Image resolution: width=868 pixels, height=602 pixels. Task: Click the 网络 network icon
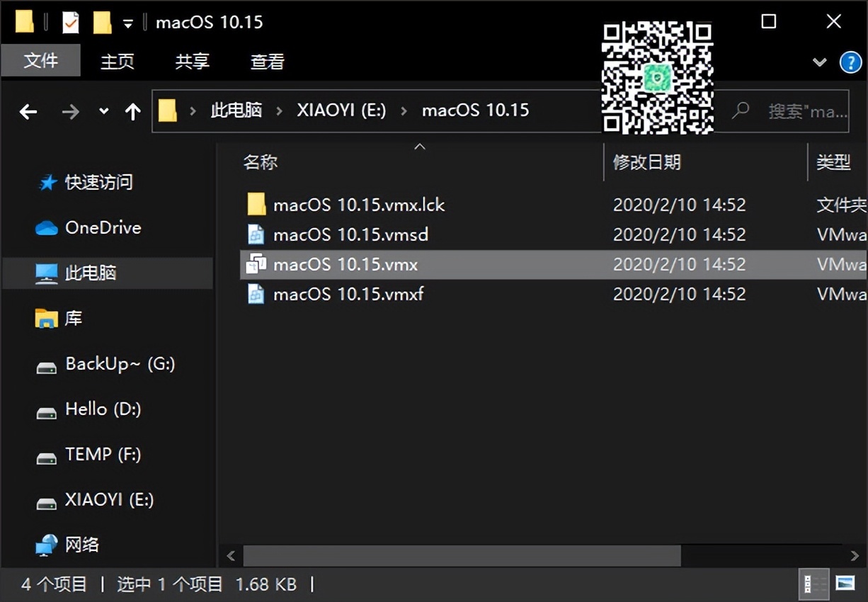pyautogui.click(x=47, y=545)
